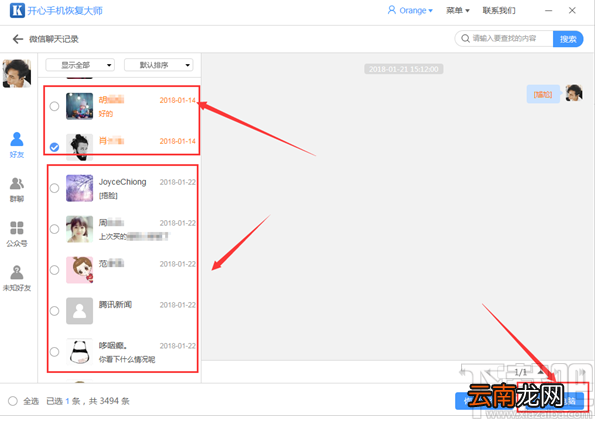Click the blue 搜索 search button

click(568, 39)
